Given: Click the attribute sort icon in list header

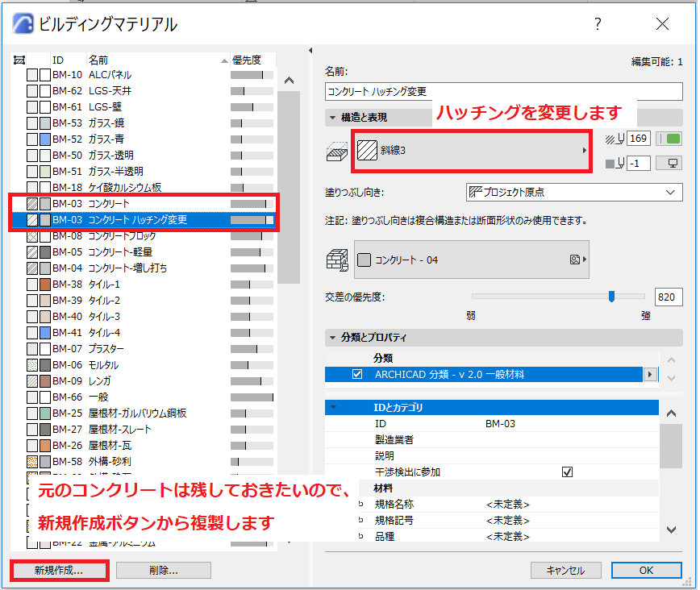Looking at the screenshot, I should click(x=19, y=60).
